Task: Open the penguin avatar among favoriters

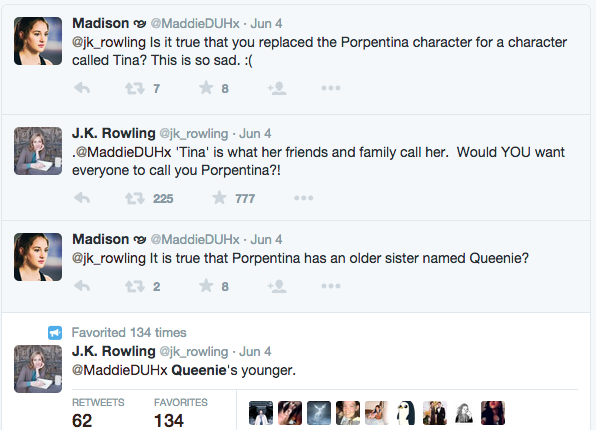Action: (x=406, y=413)
